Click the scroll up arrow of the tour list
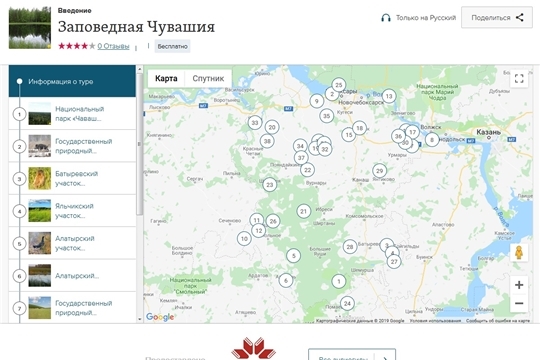Viewport: 540px width, 360px height. pos(139,69)
